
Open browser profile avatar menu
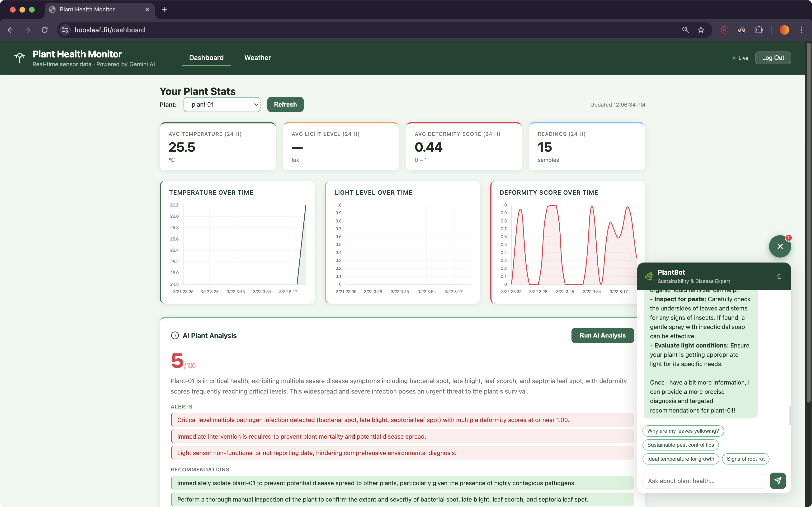(x=784, y=30)
